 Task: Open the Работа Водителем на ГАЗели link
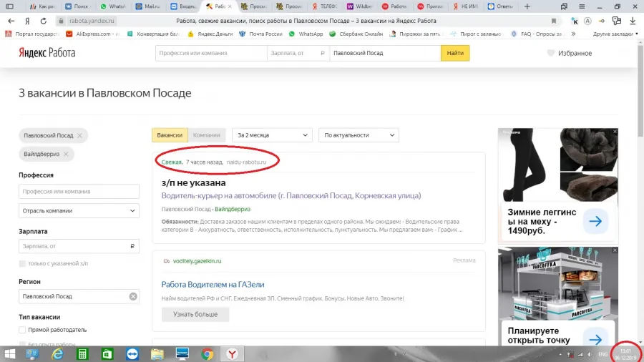click(x=213, y=285)
